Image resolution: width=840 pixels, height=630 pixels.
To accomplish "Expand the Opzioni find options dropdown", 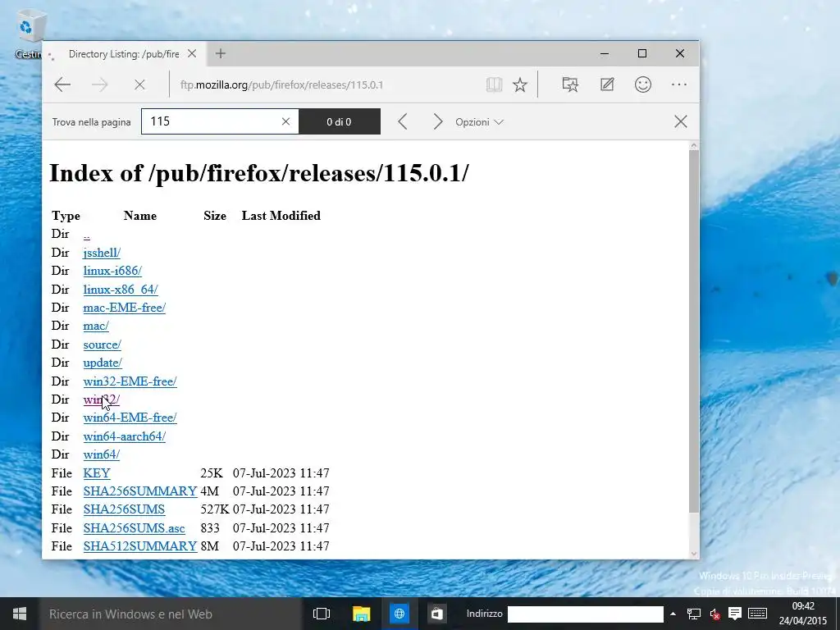I will (479, 122).
